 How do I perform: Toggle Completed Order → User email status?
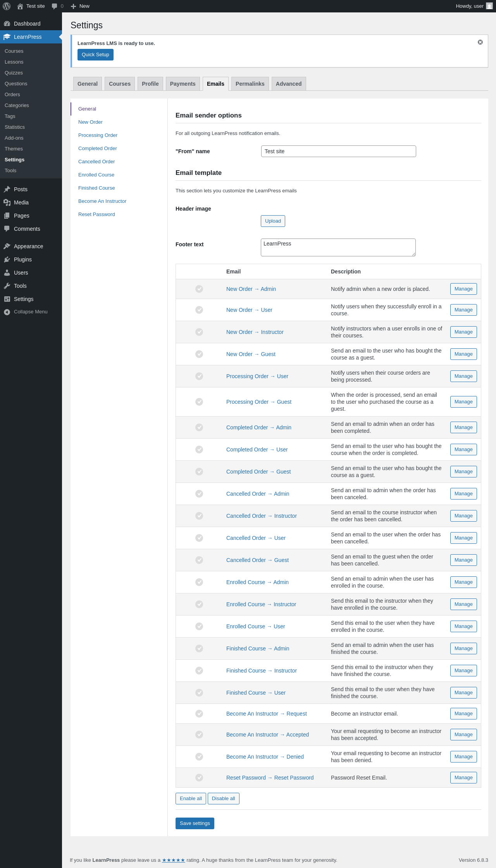199,450
